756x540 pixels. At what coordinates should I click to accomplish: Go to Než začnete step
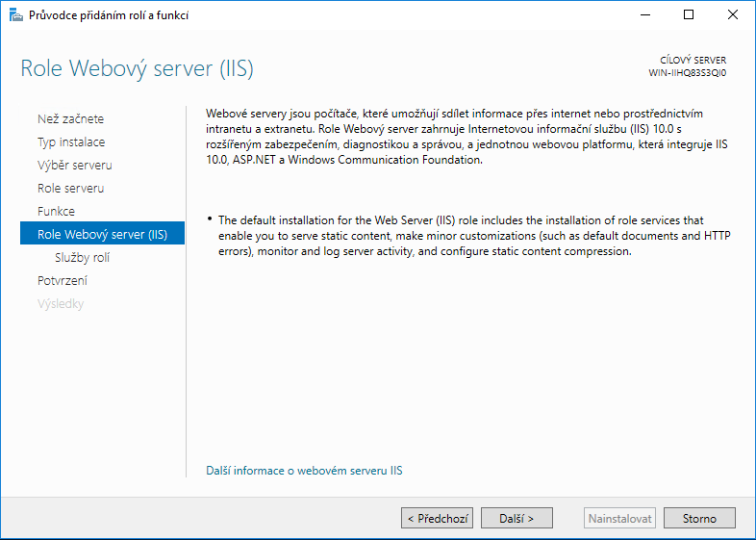pyautogui.click(x=71, y=118)
